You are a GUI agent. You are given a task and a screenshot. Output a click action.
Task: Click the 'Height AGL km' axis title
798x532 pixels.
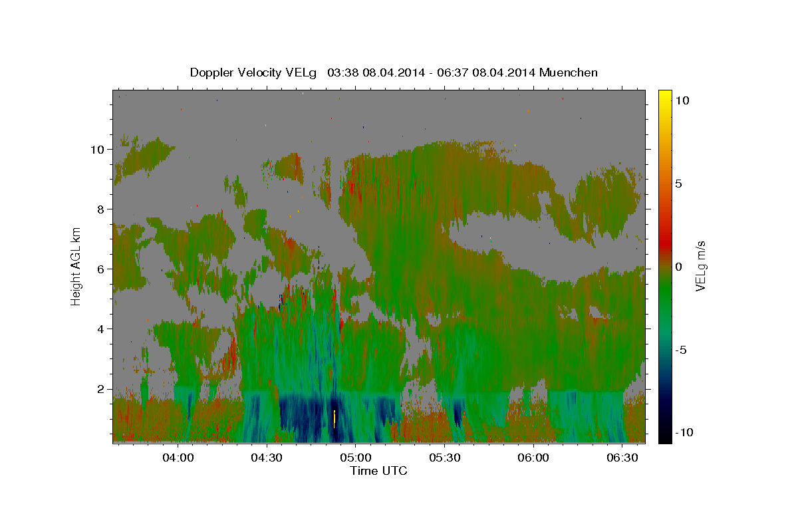76,265
